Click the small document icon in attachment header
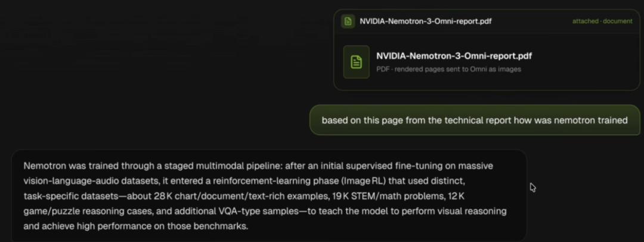This screenshot has height=242, width=644. click(348, 21)
